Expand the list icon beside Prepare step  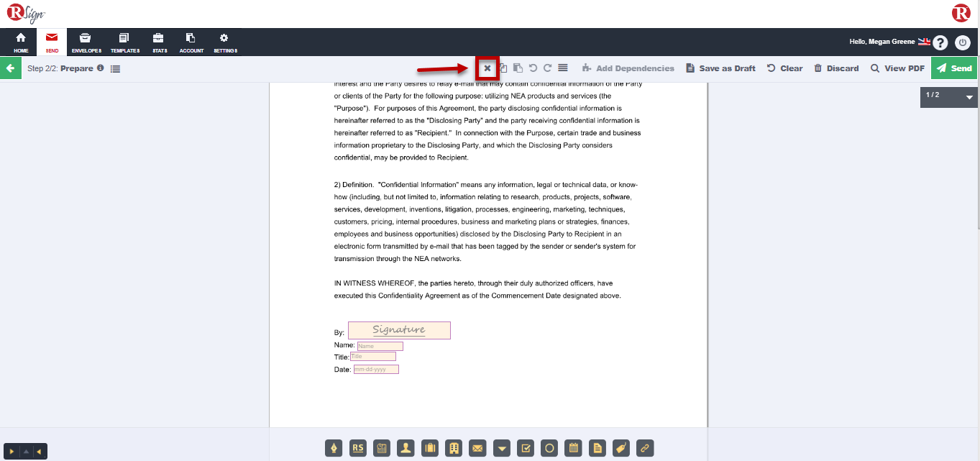tap(115, 69)
